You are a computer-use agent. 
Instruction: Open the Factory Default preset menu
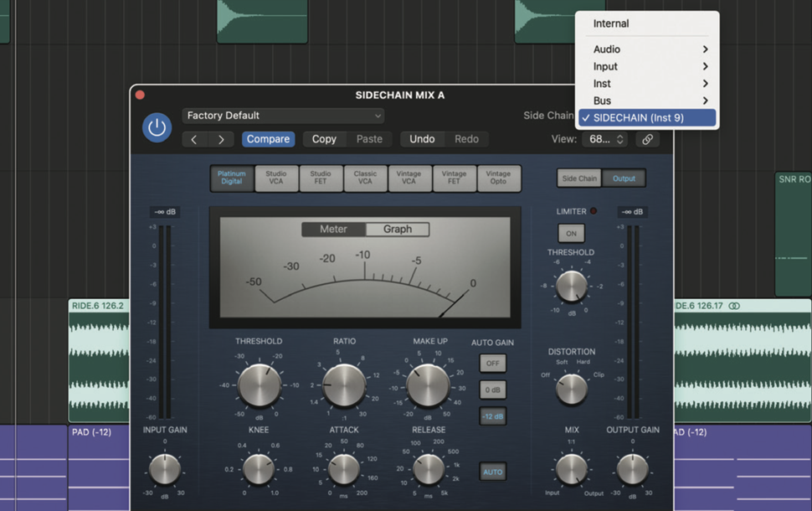click(x=283, y=115)
